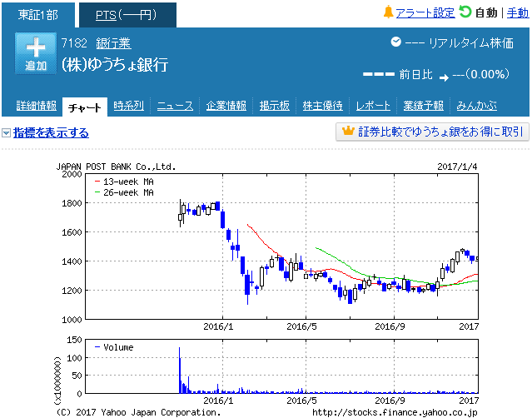Expand indicators with the 指標を表示する arrow
Viewport: 532px width, 418px height.
coord(7,132)
